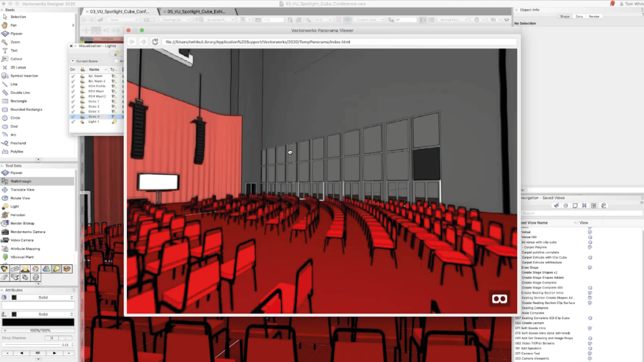Toggle Gobo 1 light on
Viewport: 644px width, 362px height.
point(73,101)
